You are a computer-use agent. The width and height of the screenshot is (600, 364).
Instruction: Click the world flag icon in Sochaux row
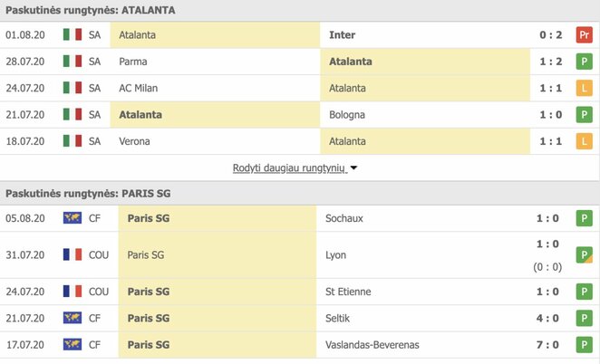pos(73,218)
